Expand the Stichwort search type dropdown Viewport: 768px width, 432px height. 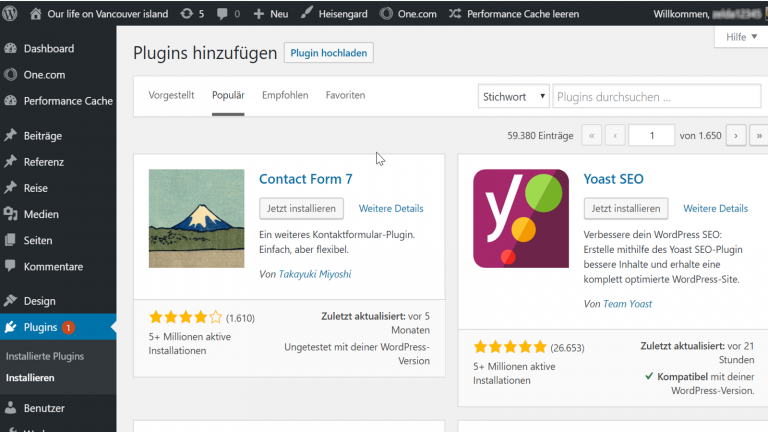tap(514, 97)
